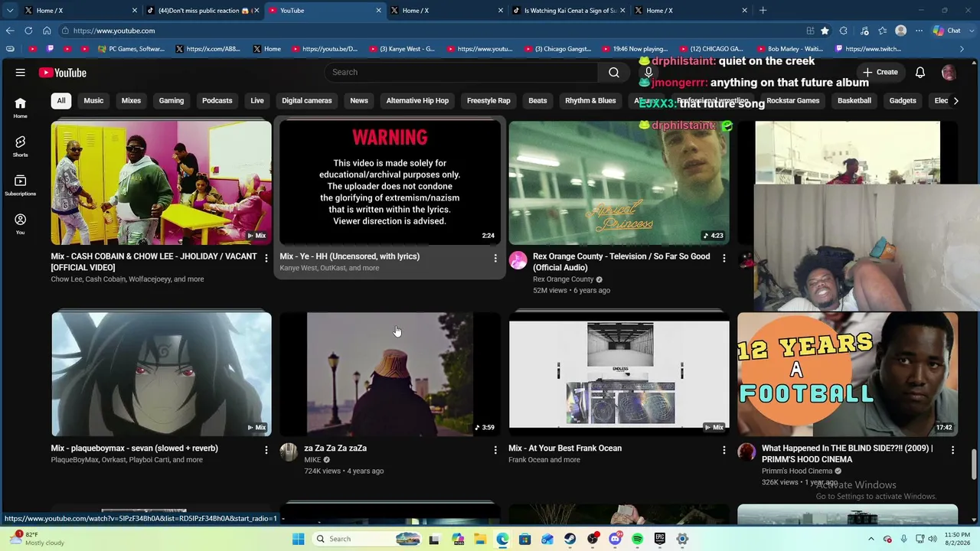Open options for the At Your Best mix
The image size is (980, 551).
[x=724, y=450]
